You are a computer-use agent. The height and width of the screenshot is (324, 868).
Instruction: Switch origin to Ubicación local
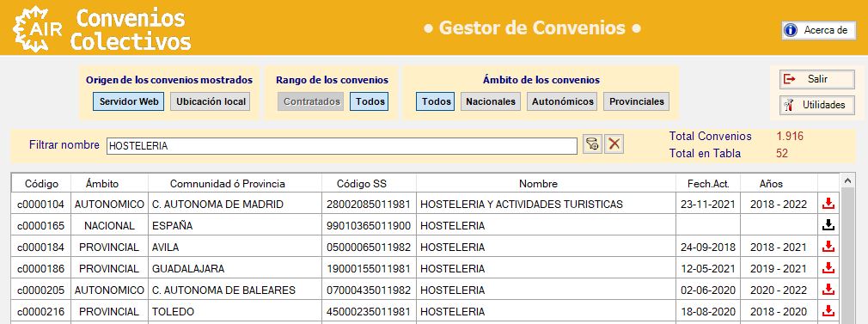click(x=211, y=102)
